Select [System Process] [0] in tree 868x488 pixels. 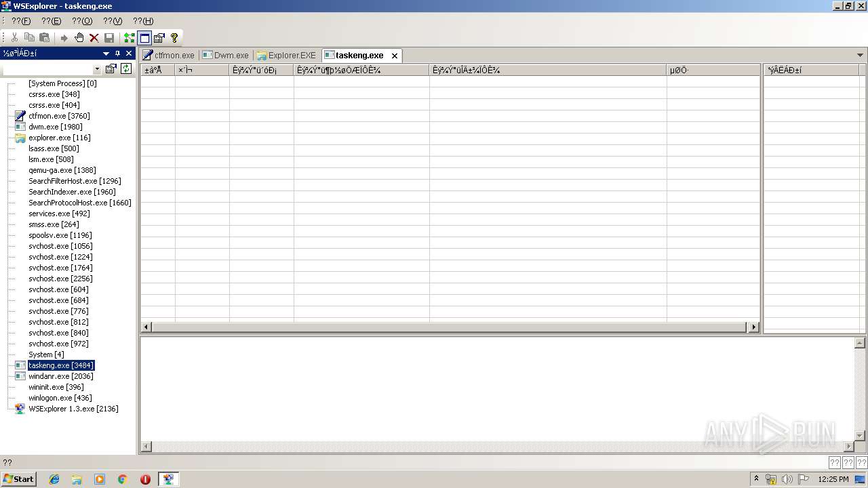click(x=62, y=83)
